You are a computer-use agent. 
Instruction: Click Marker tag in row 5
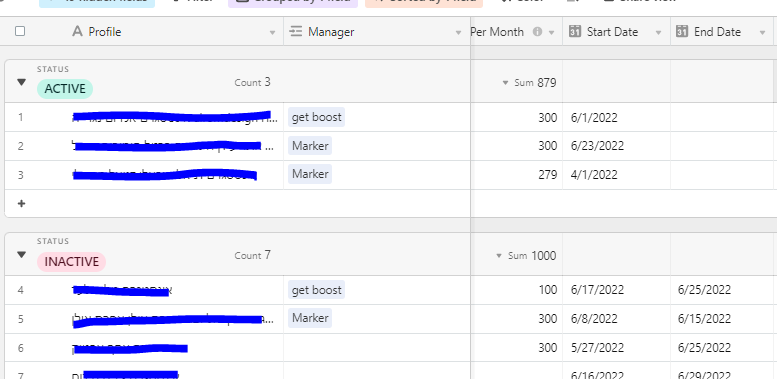pyautogui.click(x=310, y=318)
